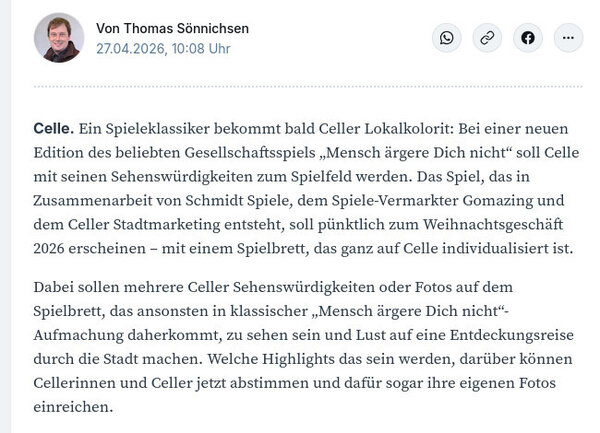This screenshot has width=600, height=433.
Task: Click the word individualisiert in first paragraph
Action: [495, 248]
